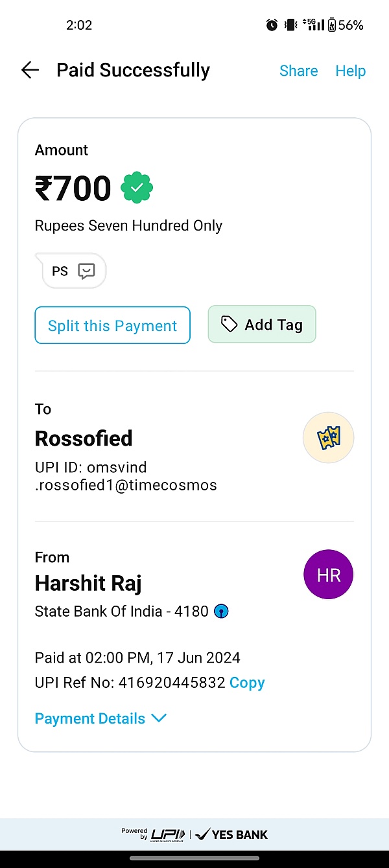Viewport: 389px width, 868px height.
Task: Tap the alarm icon in status bar
Action: click(x=272, y=25)
